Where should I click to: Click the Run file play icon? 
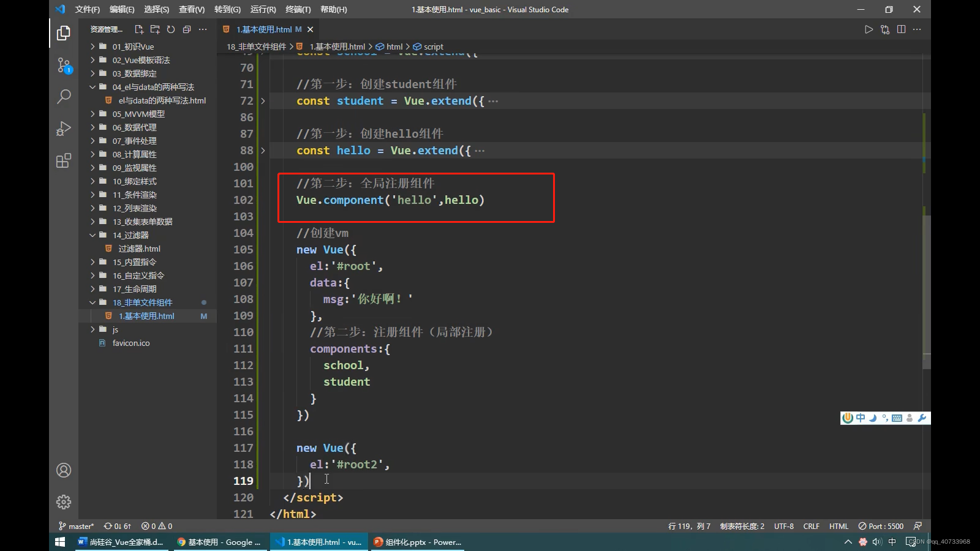tap(869, 29)
